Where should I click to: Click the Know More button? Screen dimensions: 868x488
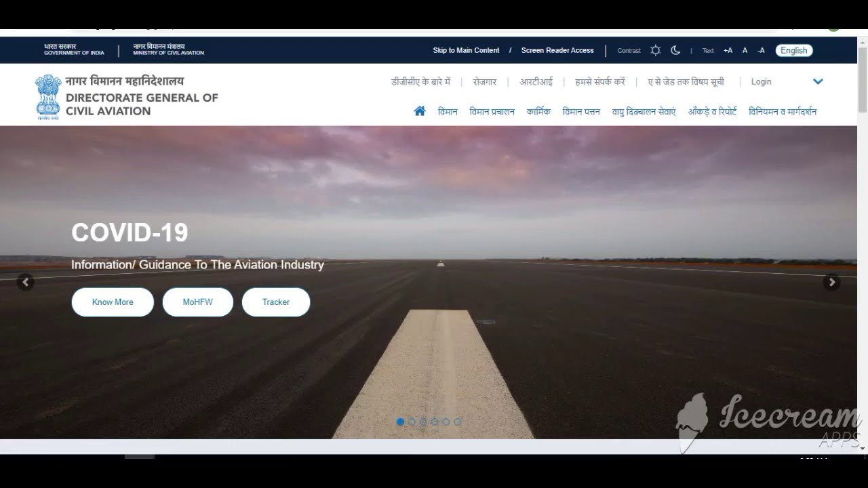click(113, 302)
